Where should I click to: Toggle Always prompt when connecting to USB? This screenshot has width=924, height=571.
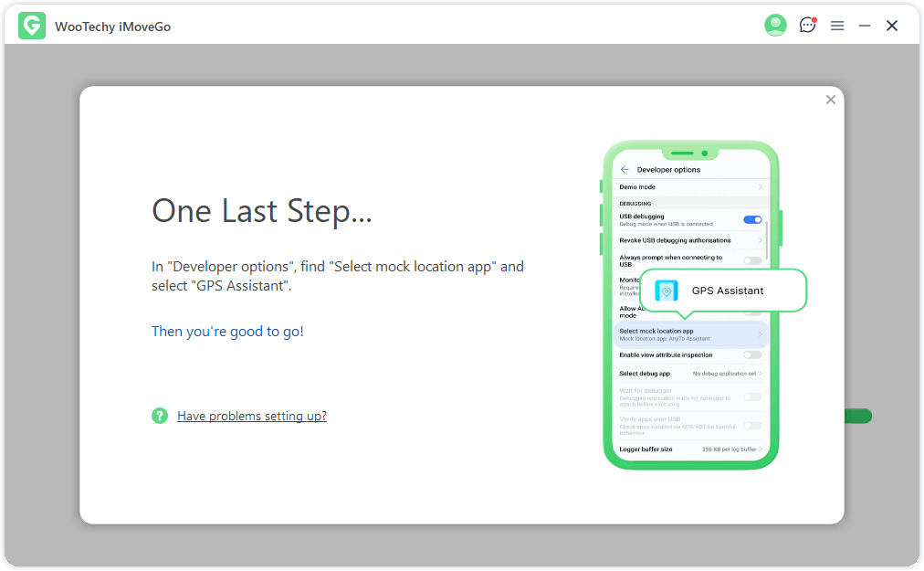752,260
